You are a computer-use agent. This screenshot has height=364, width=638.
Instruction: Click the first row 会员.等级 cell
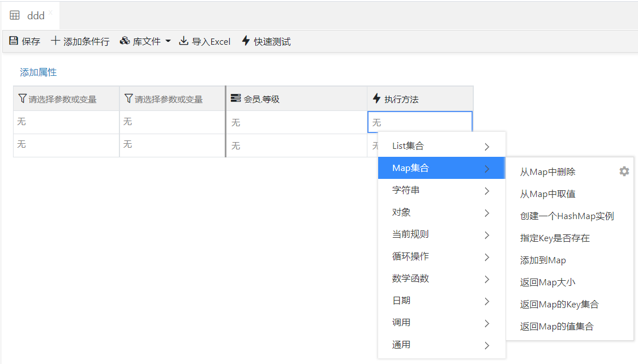pos(296,122)
